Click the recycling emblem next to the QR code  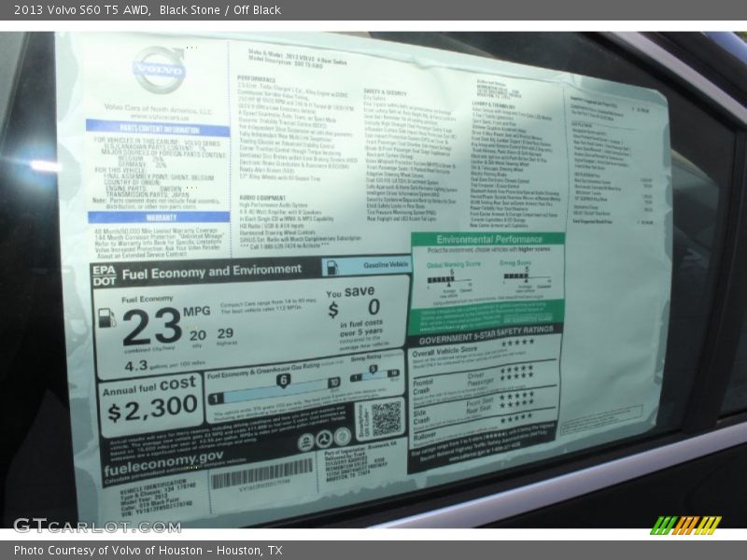click(x=342, y=438)
